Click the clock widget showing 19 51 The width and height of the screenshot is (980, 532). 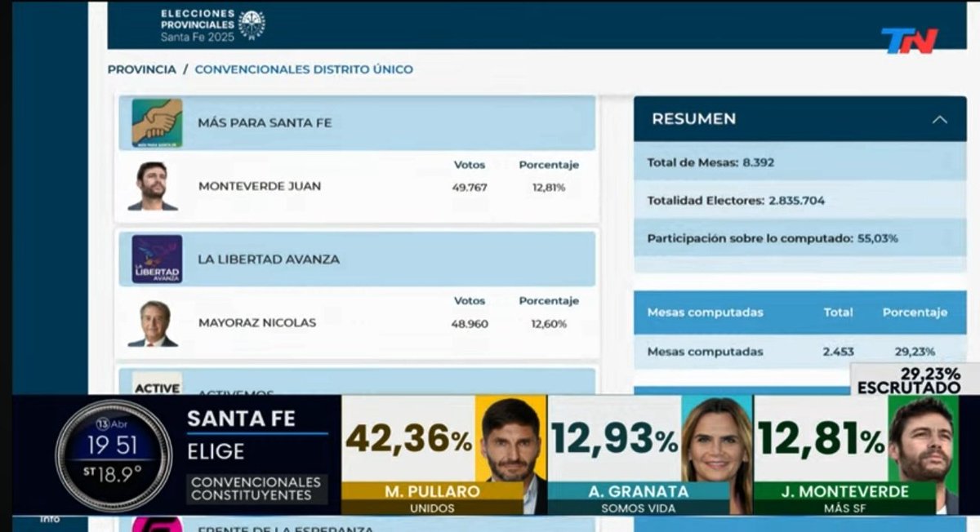[x=114, y=455]
